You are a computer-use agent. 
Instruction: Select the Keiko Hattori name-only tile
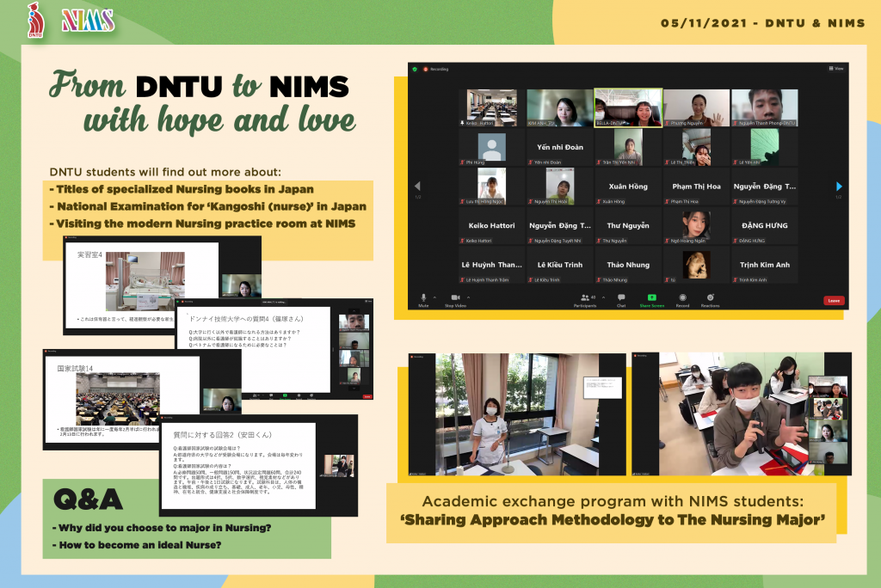click(x=491, y=226)
